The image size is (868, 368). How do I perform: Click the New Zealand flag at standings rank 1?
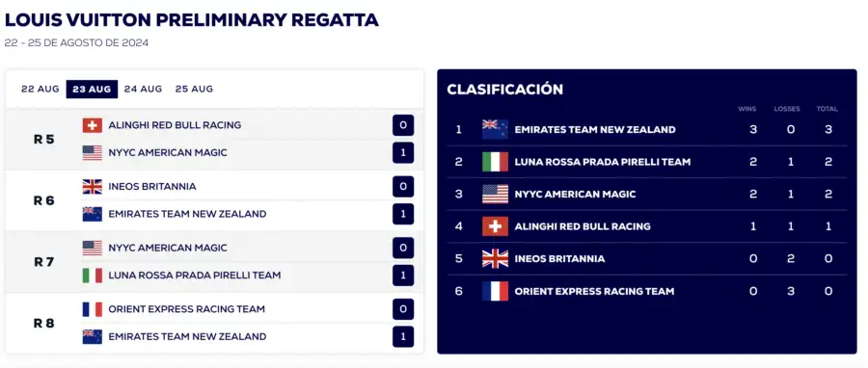495,129
